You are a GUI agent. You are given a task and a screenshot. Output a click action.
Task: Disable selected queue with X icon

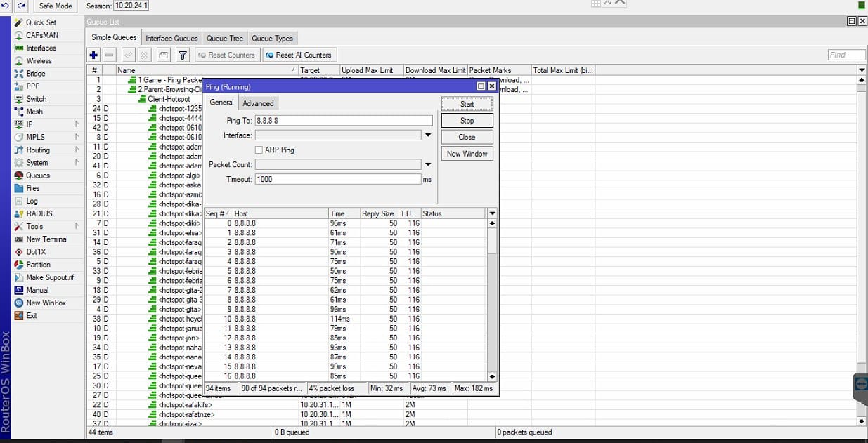[144, 55]
